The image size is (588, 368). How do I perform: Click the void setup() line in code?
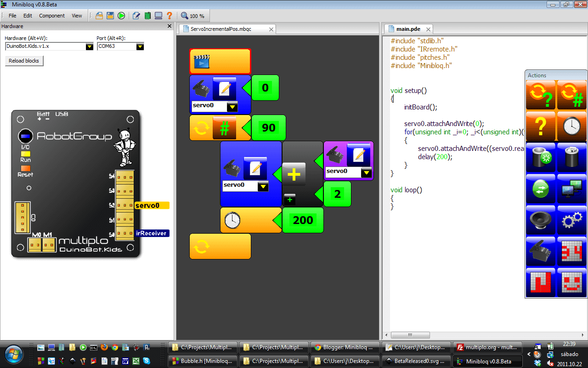pyautogui.click(x=409, y=91)
